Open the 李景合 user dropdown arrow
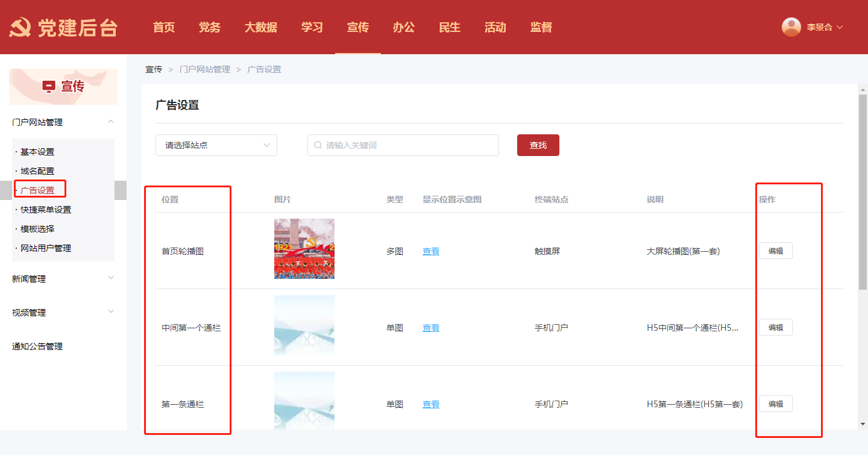Image resolution: width=868 pixels, height=456 pixels. [840, 27]
